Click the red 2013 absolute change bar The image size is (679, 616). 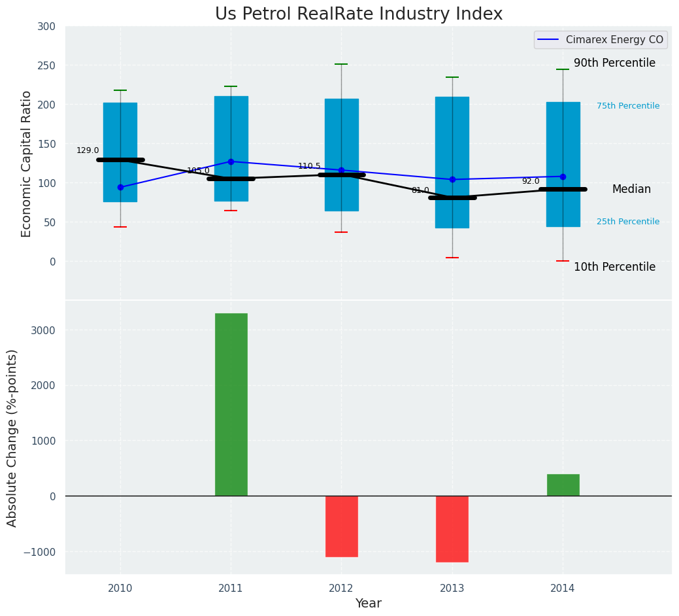(452, 528)
